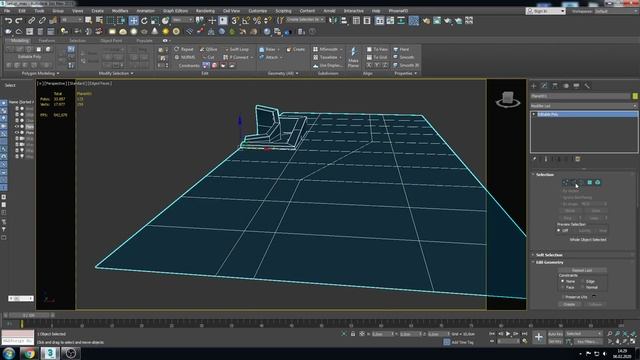Select Edge constraint radio button
The image size is (640, 360).
583,281
